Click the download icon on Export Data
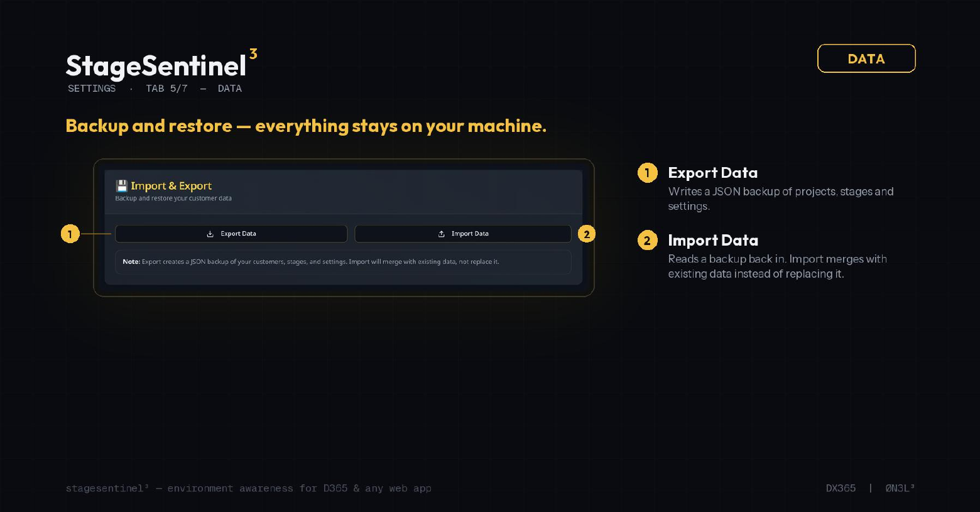Screen dimensions: 980x512 pos(210,234)
